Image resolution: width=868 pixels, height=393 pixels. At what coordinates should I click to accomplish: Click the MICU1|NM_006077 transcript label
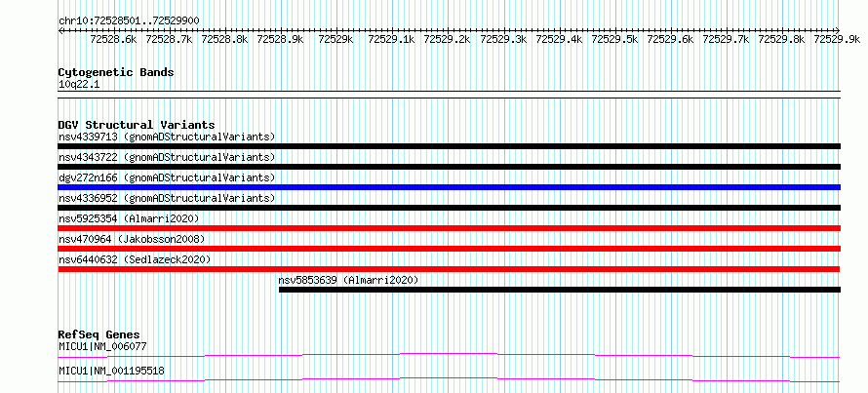(x=102, y=347)
